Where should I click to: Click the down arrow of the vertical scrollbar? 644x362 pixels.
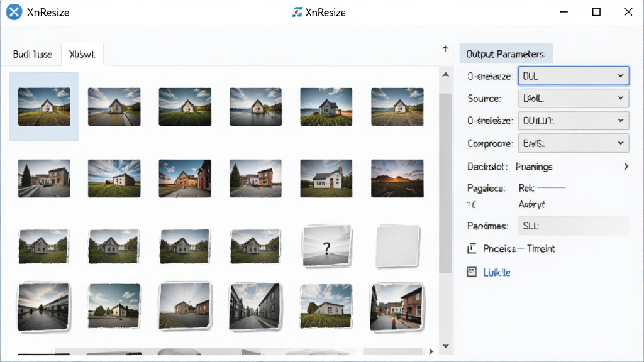(x=446, y=346)
